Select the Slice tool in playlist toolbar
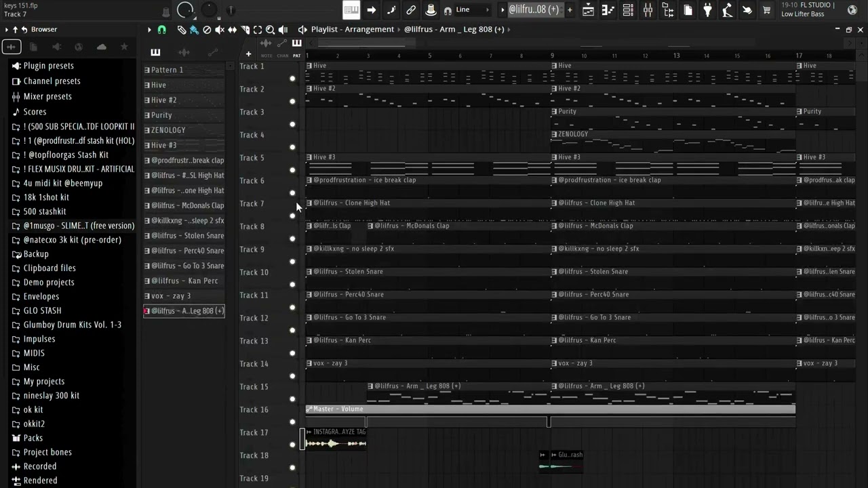 point(245,30)
